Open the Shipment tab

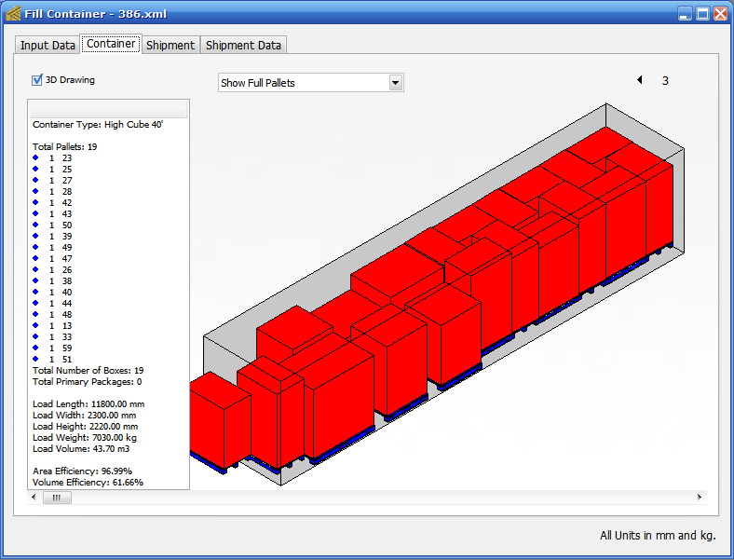pyautogui.click(x=170, y=46)
